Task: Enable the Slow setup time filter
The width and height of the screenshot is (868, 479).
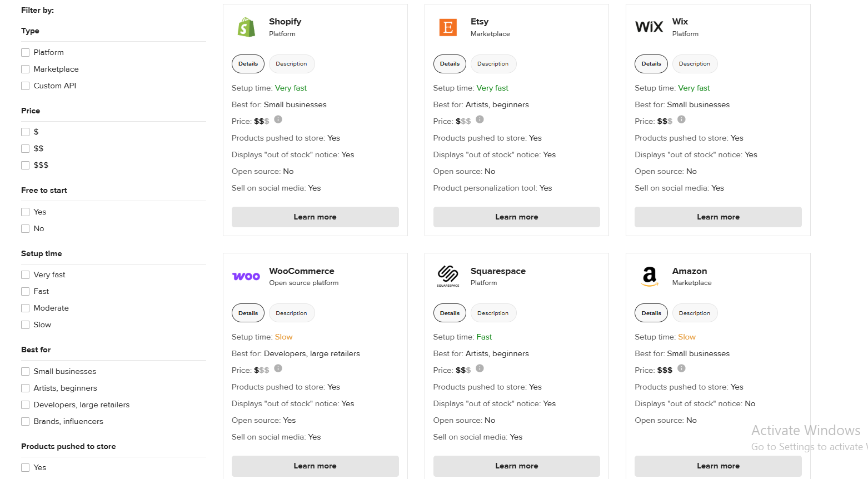Action: 25,325
